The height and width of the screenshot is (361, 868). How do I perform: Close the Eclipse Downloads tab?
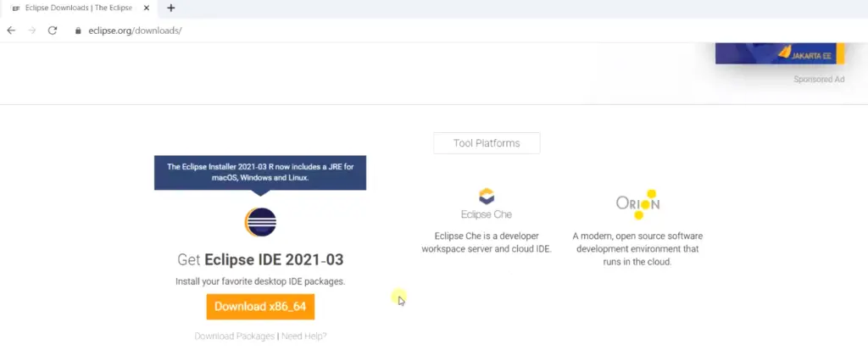146,8
